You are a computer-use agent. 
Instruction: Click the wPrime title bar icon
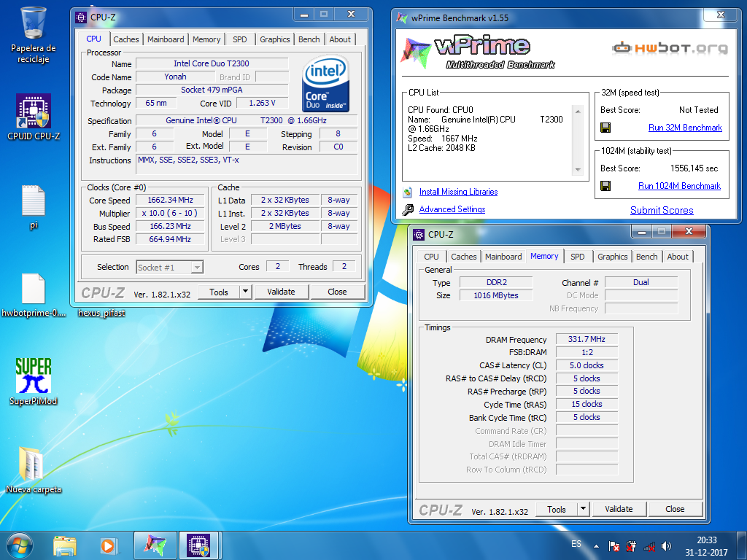pyautogui.click(x=402, y=18)
